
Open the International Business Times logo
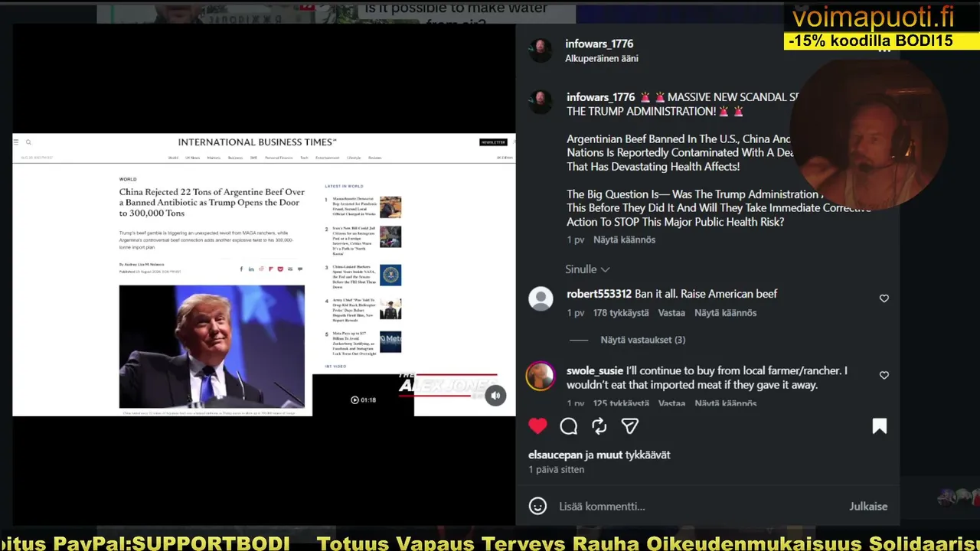(x=257, y=142)
